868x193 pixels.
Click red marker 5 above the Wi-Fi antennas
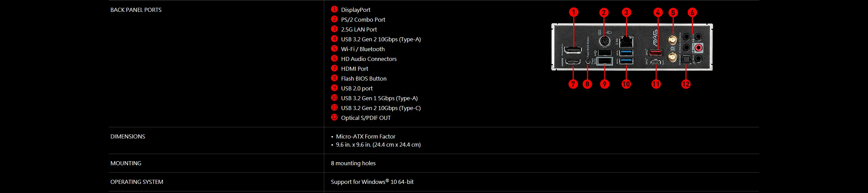[x=673, y=13]
